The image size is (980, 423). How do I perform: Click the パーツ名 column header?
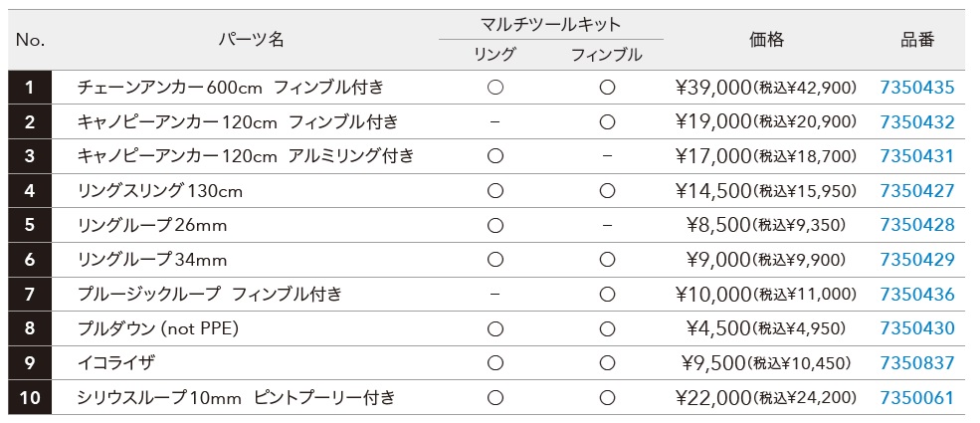click(x=252, y=40)
